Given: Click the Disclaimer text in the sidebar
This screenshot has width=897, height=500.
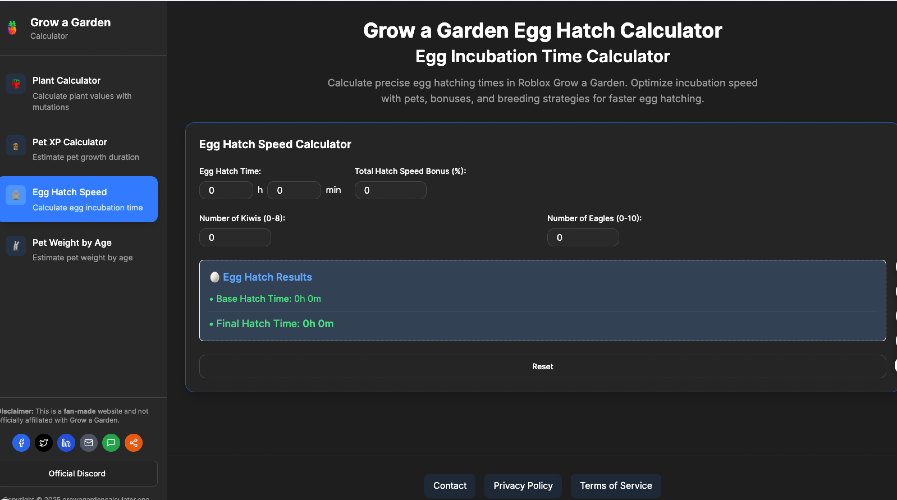Looking at the screenshot, I should coord(74,415).
